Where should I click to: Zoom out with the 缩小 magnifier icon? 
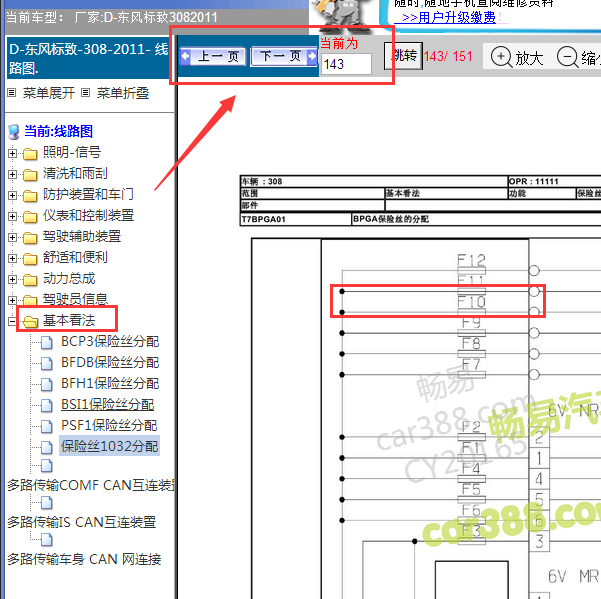pos(567,57)
